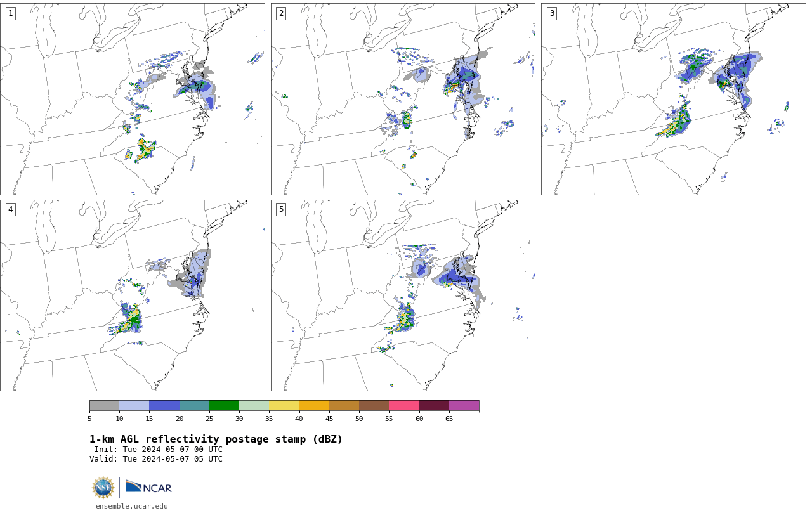Image resolution: width=812 pixels, height=513 pixels.
Task: Open ensemble member 2 reflectivity map
Action: point(403,99)
